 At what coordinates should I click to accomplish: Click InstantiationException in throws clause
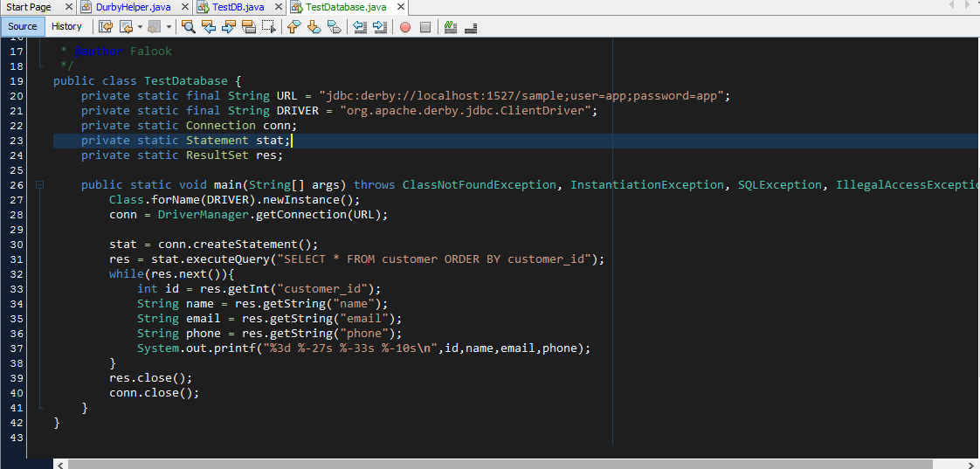coord(647,185)
